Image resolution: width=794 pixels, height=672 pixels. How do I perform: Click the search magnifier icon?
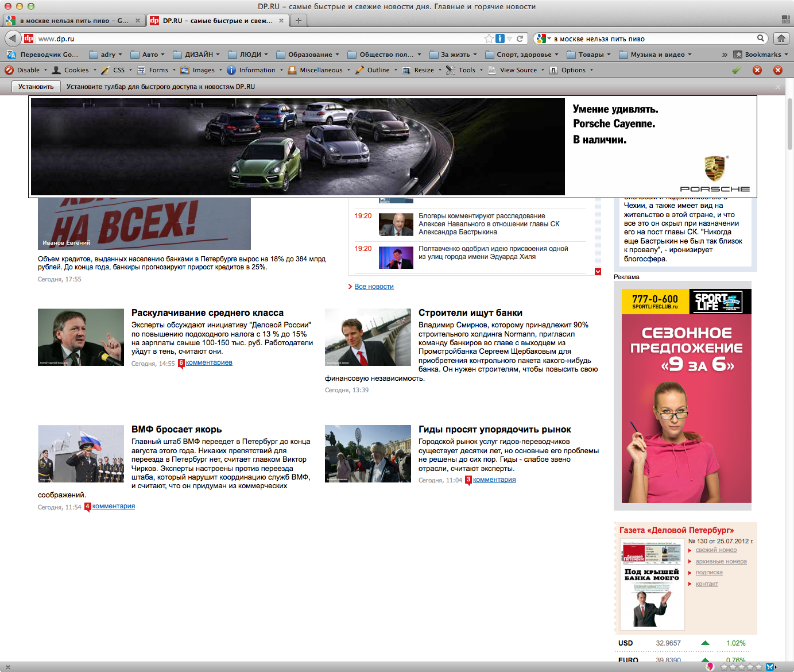(761, 38)
